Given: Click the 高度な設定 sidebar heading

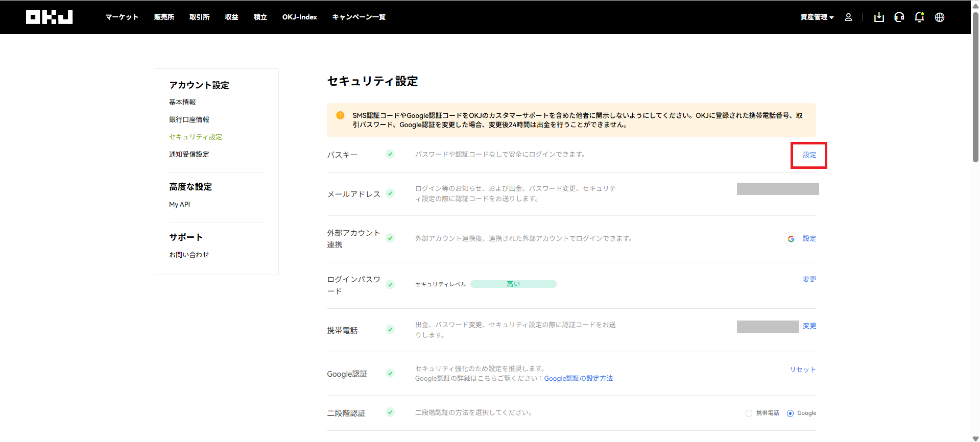Looking at the screenshot, I should click(x=190, y=187).
